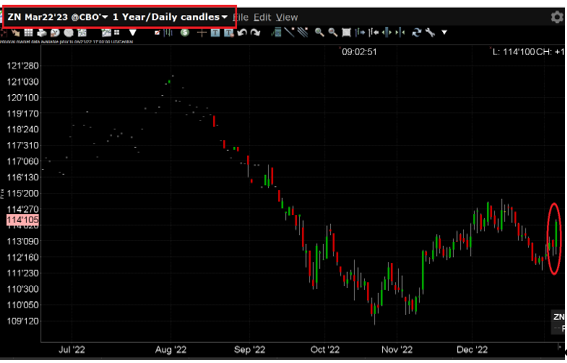Image resolution: width=567 pixels, height=363 pixels.
Task: Click the 09:02:51 time stamp
Action: click(x=359, y=52)
